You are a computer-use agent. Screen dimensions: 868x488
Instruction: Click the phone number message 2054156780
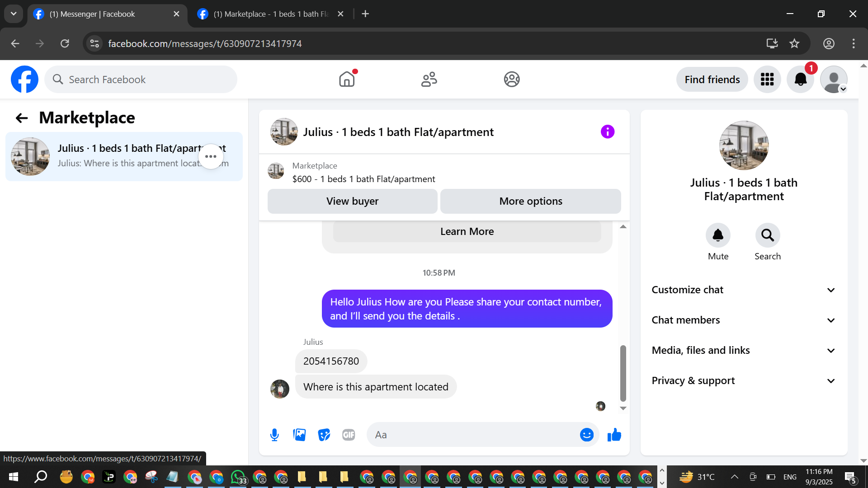pos(331,361)
